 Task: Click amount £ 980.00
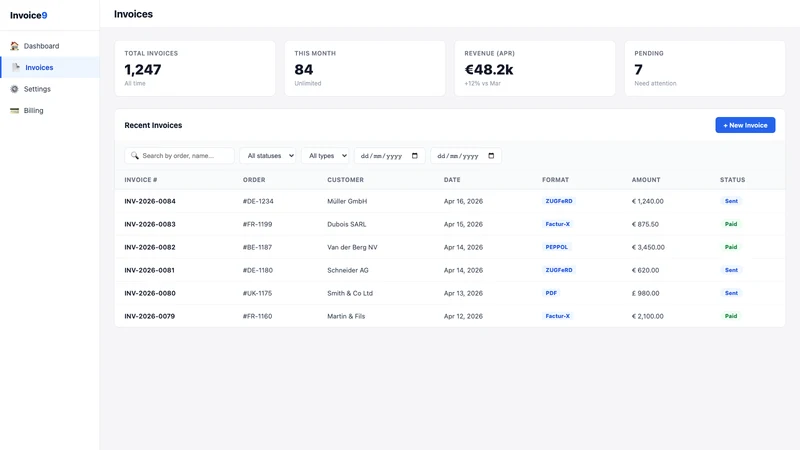[x=645, y=293]
